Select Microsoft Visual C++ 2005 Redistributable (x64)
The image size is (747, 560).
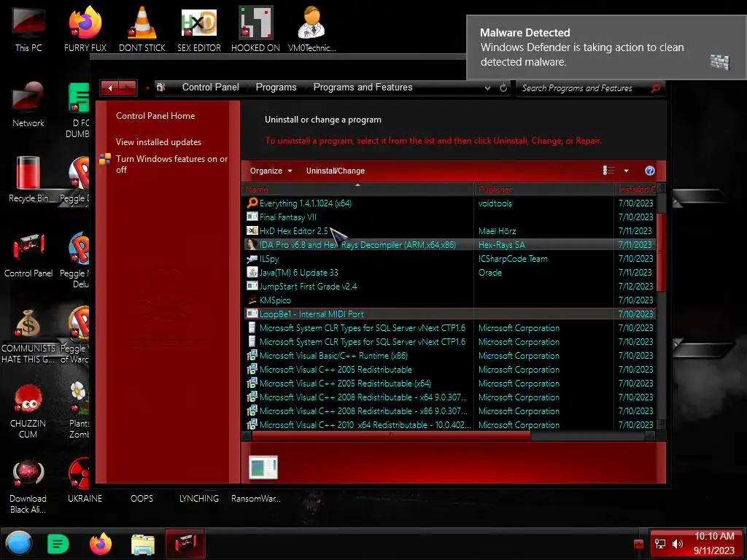449,384
